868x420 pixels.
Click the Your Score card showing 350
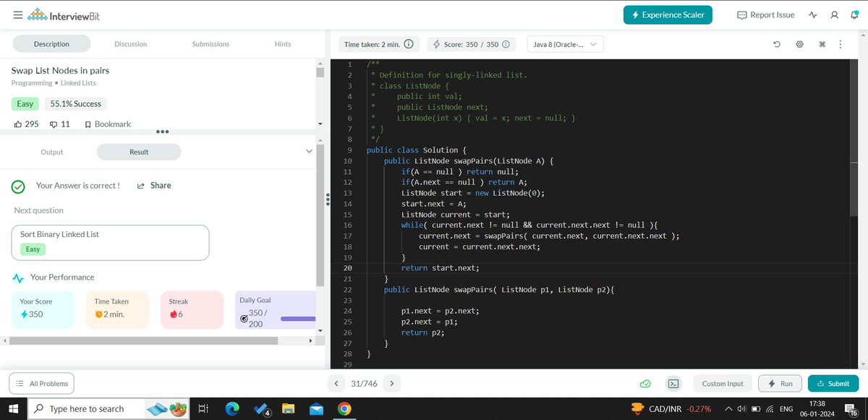coord(43,309)
